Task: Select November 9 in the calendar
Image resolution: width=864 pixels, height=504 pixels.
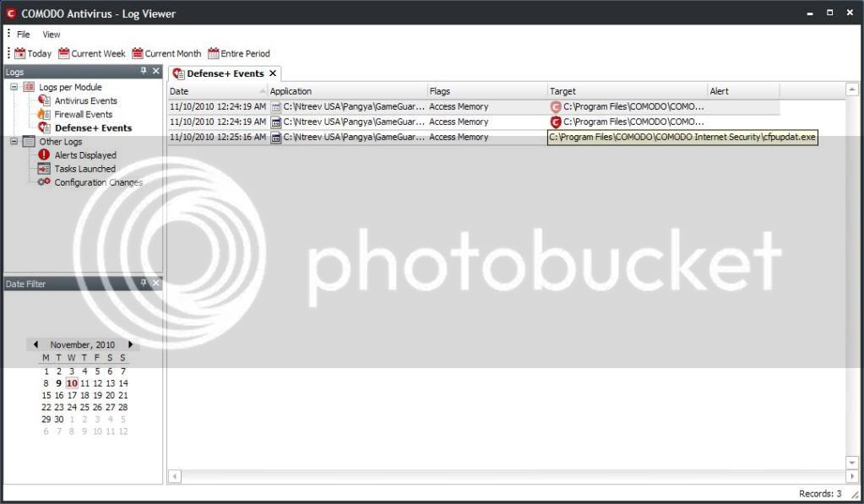Action: pyautogui.click(x=58, y=383)
